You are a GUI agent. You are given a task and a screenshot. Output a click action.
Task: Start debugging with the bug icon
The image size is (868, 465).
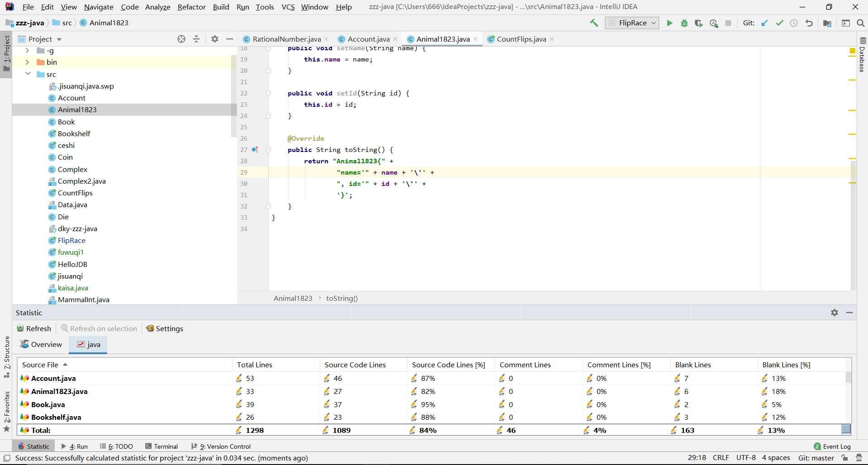click(x=684, y=23)
